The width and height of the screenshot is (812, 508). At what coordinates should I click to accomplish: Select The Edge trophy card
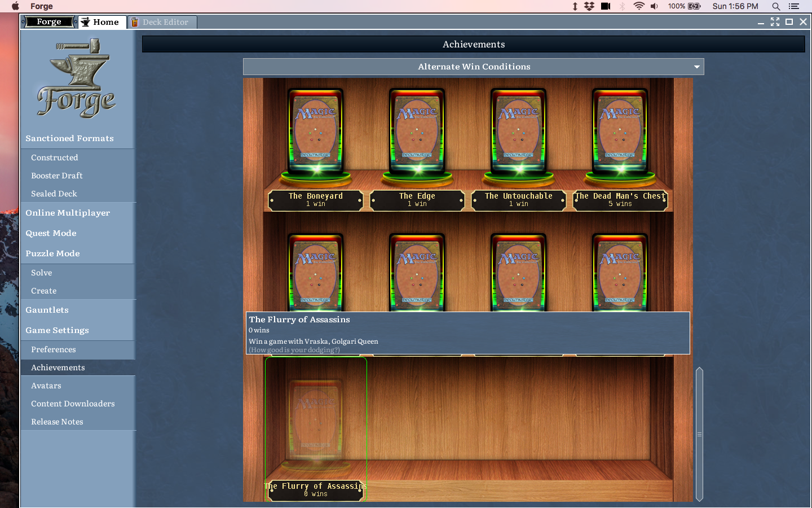pos(417,131)
